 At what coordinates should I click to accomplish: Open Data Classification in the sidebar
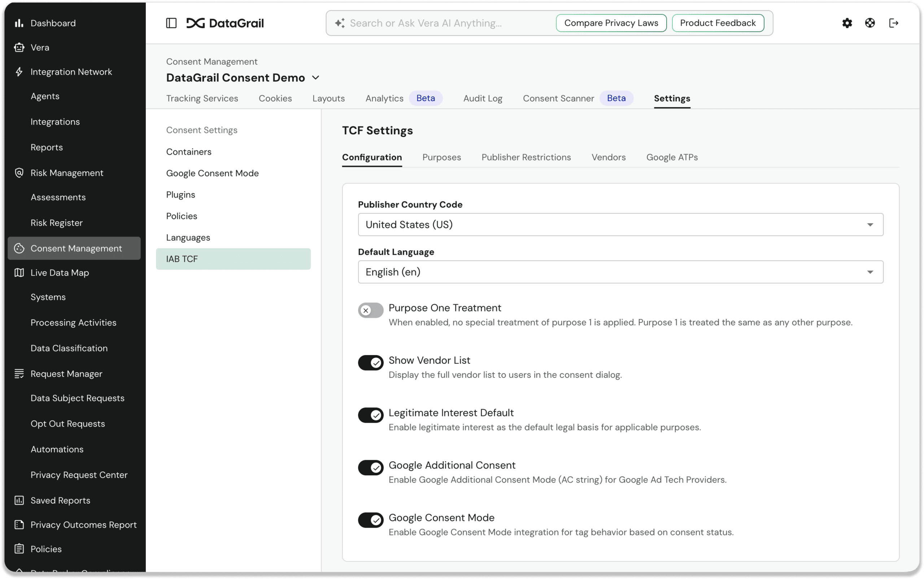click(x=69, y=349)
